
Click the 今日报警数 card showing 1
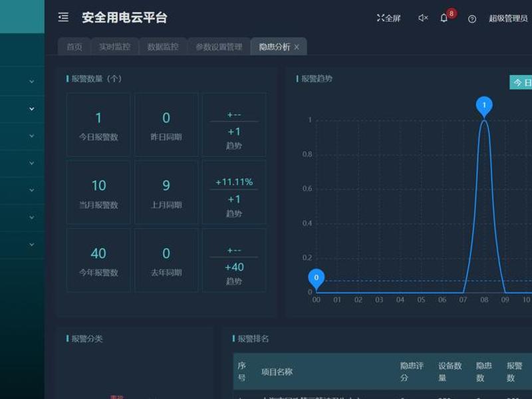point(98,124)
